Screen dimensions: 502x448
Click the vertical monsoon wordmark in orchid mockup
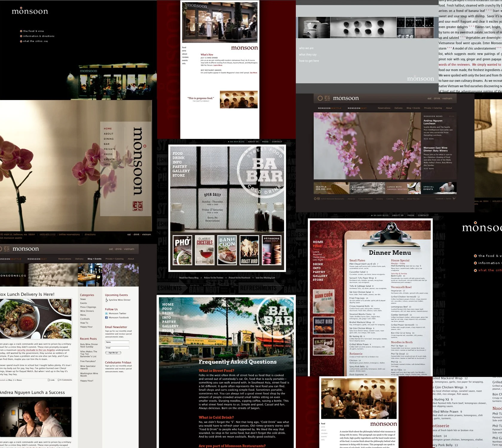click(138, 161)
